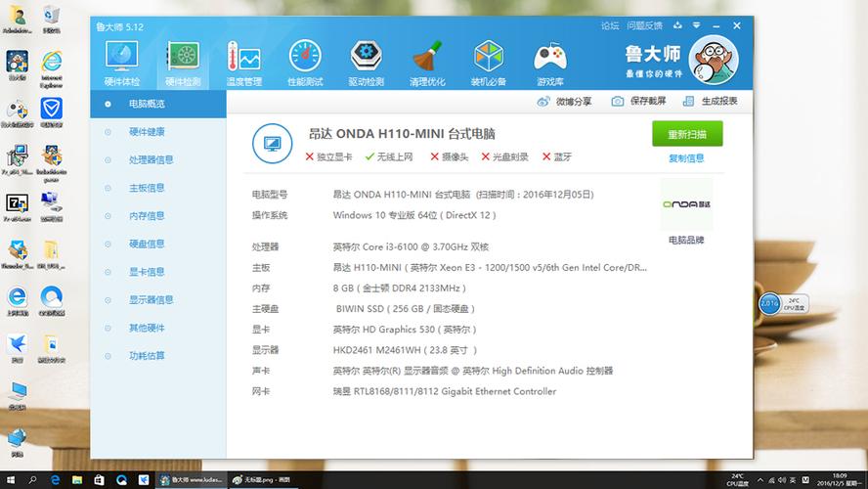The height and width of the screenshot is (489, 868).
Task: Open the main menu dropdown arrow in title bar
Action: pos(696,25)
